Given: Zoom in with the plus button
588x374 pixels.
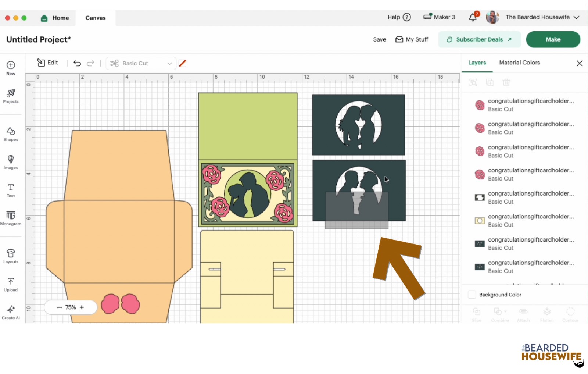Looking at the screenshot, I should coord(82,307).
